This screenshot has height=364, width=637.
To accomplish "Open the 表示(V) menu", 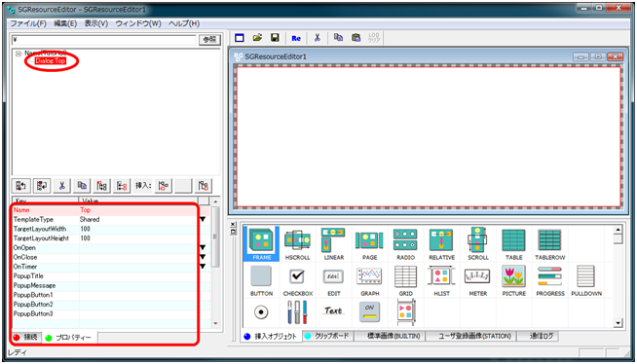I will point(95,23).
